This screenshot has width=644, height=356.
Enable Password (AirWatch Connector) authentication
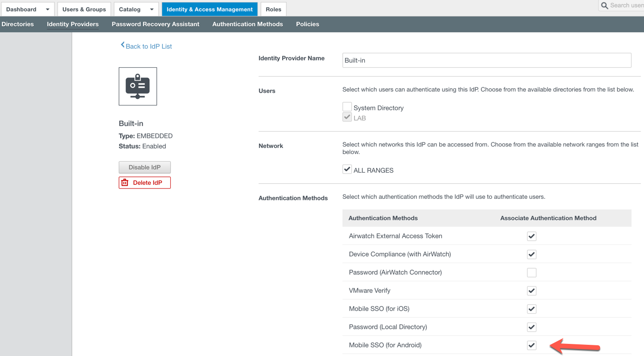point(532,272)
